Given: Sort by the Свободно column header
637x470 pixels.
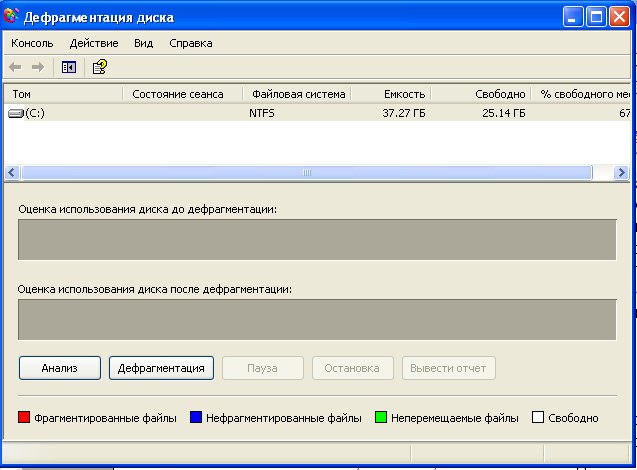Looking at the screenshot, I should [481, 94].
